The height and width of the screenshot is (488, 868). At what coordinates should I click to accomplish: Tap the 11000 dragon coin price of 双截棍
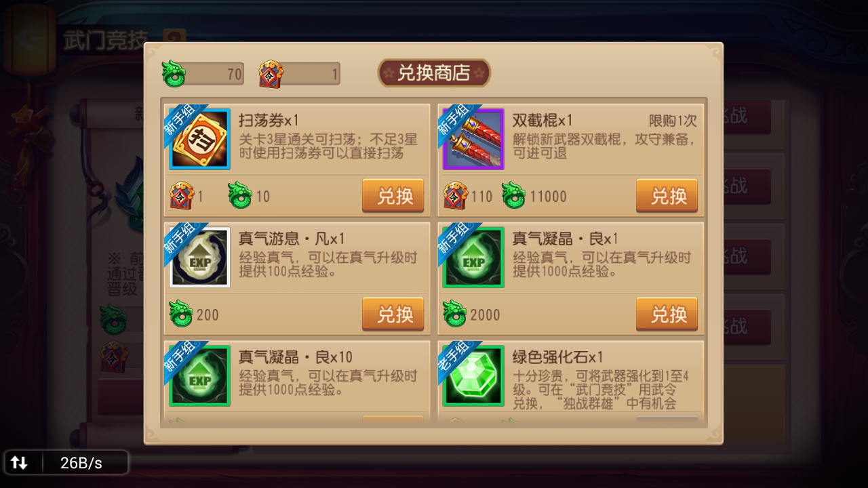click(548, 197)
